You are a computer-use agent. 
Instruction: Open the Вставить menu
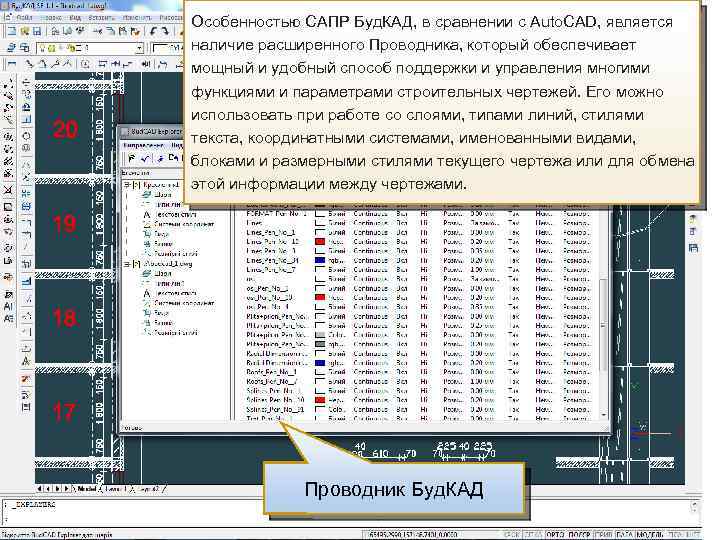pos(101,17)
